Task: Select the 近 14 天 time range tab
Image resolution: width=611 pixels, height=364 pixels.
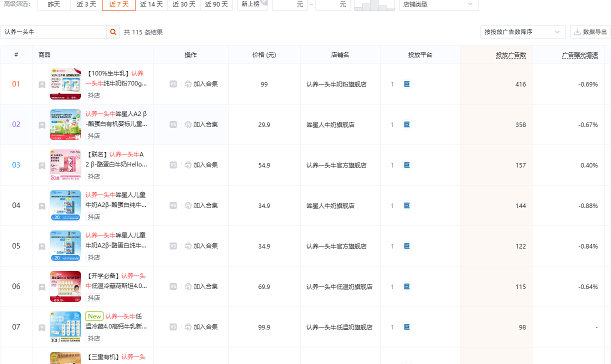Action: pos(151,4)
